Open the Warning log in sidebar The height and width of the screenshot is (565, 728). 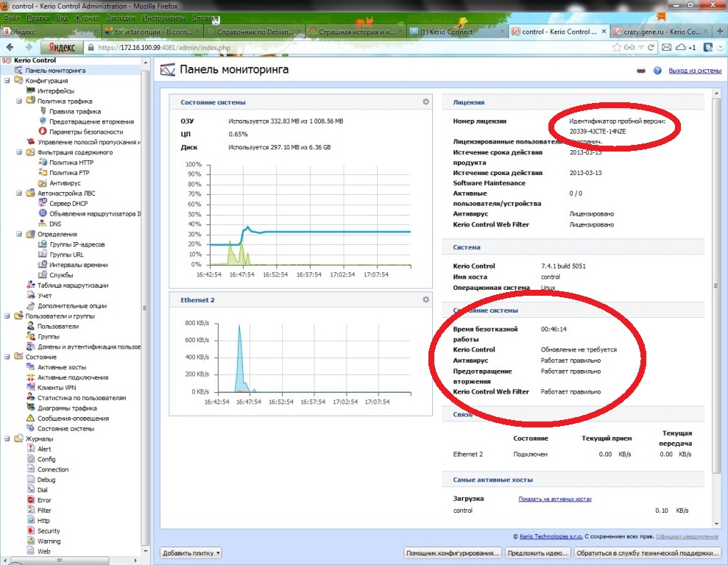49,541
